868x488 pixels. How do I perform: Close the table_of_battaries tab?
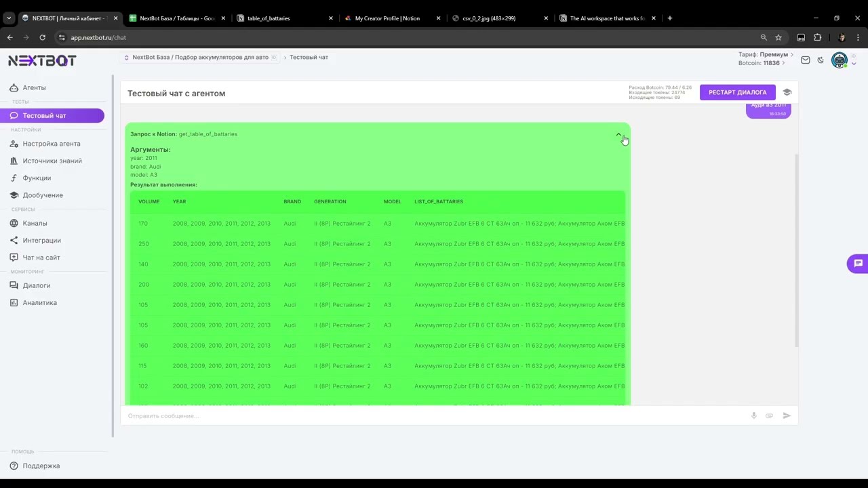tap(331, 18)
